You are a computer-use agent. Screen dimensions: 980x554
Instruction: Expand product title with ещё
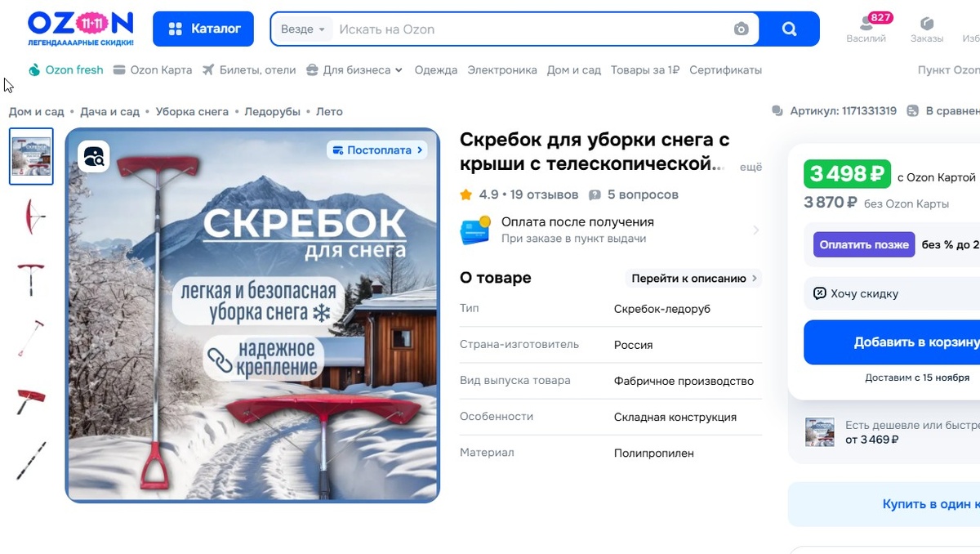[x=750, y=167]
